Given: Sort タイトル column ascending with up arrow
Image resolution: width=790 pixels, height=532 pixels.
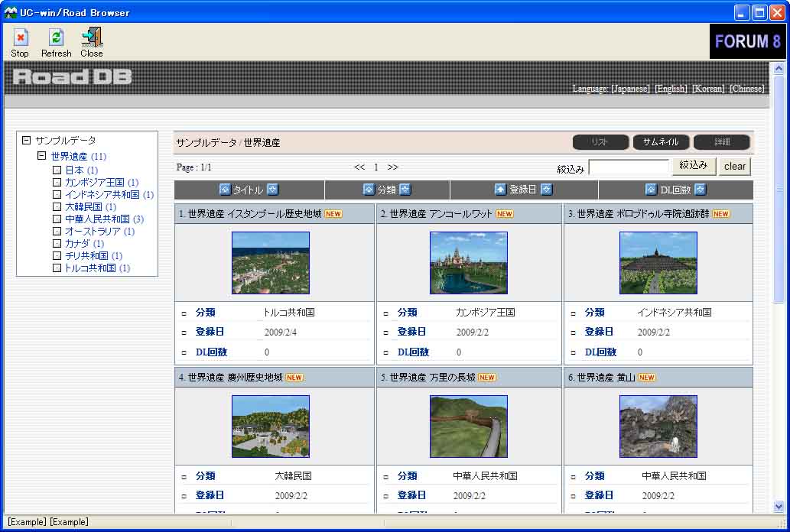Looking at the screenshot, I should point(225,190).
